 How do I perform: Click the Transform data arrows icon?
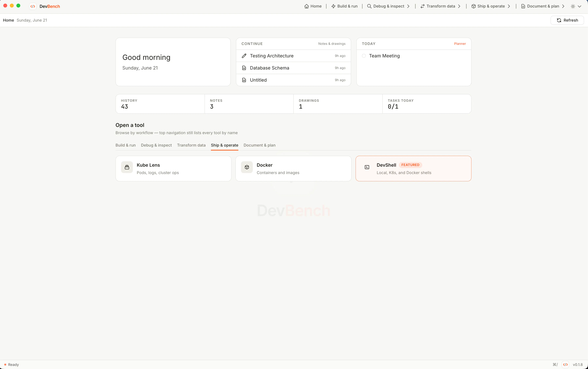tap(422, 6)
